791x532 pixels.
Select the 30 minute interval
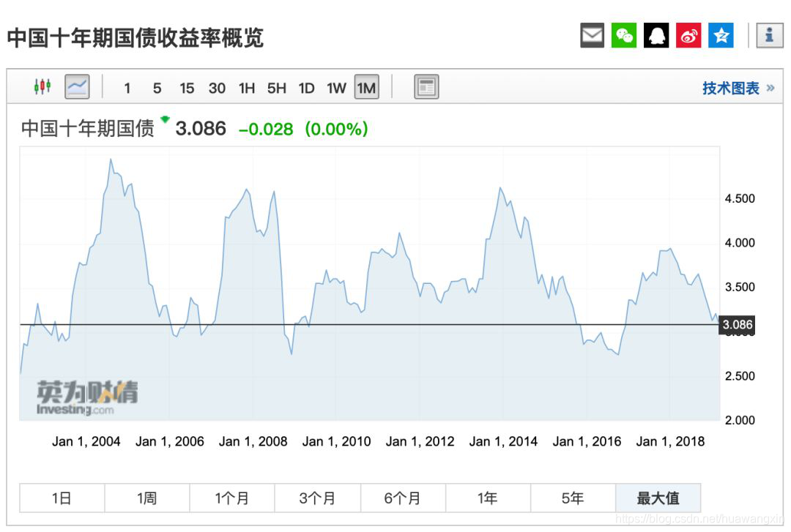(x=217, y=89)
